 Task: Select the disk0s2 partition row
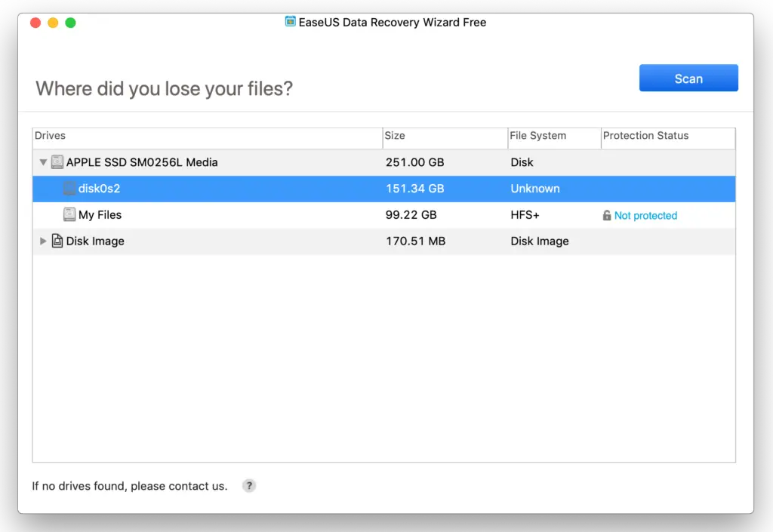[383, 189]
